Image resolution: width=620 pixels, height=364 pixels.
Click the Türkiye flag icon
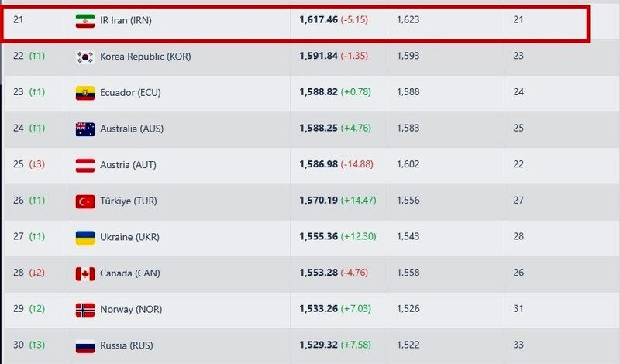click(x=85, y=201)
